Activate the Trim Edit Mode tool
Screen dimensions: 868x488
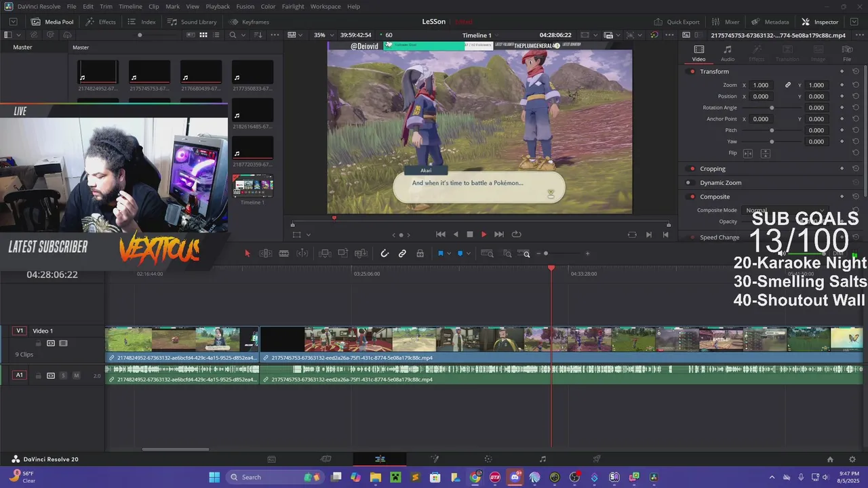(266, 253)
